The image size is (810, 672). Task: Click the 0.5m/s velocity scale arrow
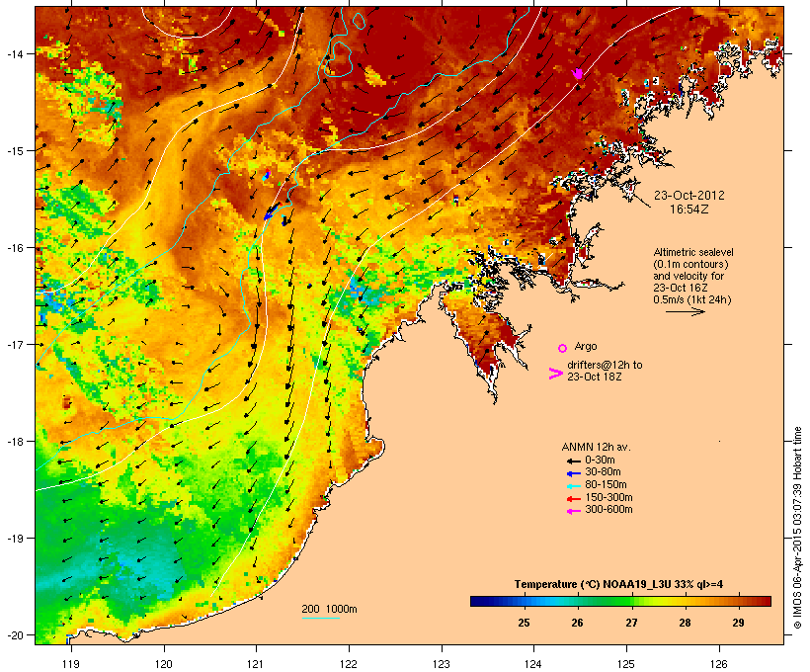pyautogui.click(x=685, y=311)
